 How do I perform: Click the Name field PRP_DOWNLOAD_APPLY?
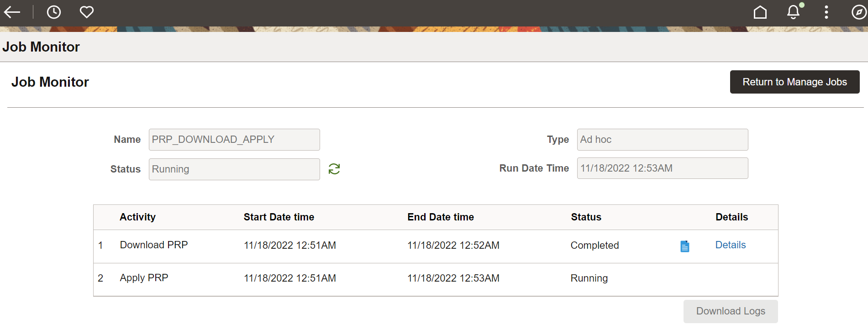click(234, 140)
